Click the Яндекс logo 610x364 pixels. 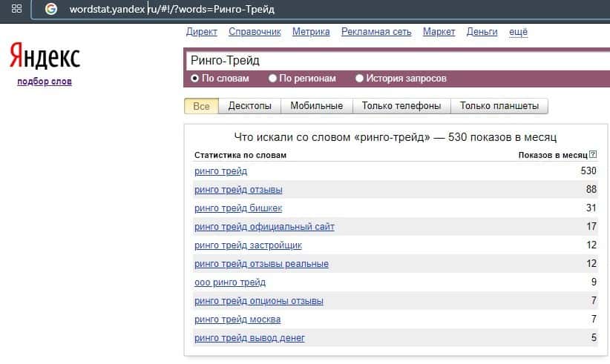(45, 57)
